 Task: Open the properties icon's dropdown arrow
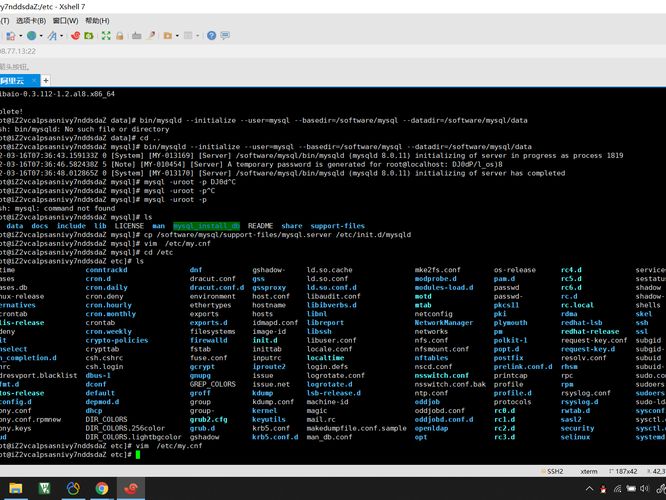pyautogui.click(x=20, y=36)
